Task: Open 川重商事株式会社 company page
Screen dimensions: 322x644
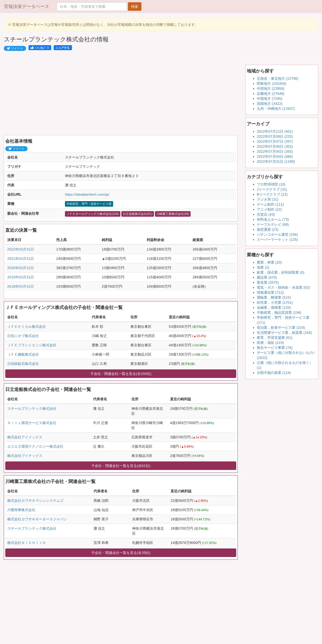Action: pos(21,510)
